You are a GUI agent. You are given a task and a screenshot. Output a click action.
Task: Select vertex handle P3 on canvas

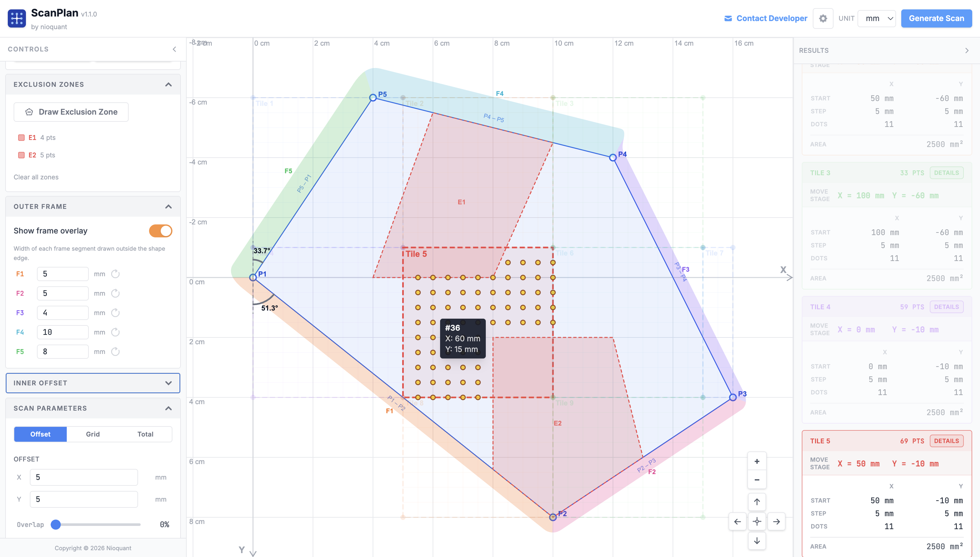[733, 397]
